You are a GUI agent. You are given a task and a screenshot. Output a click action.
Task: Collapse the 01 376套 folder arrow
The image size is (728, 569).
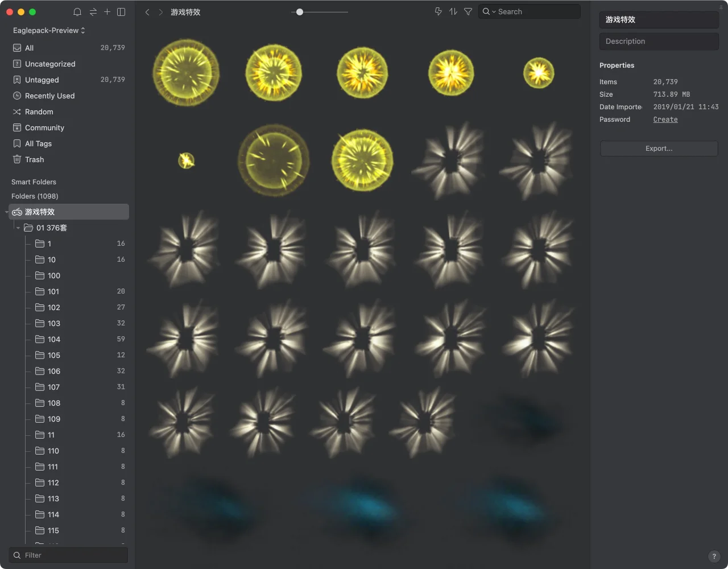pyautogui.click(x=18, y=228)
